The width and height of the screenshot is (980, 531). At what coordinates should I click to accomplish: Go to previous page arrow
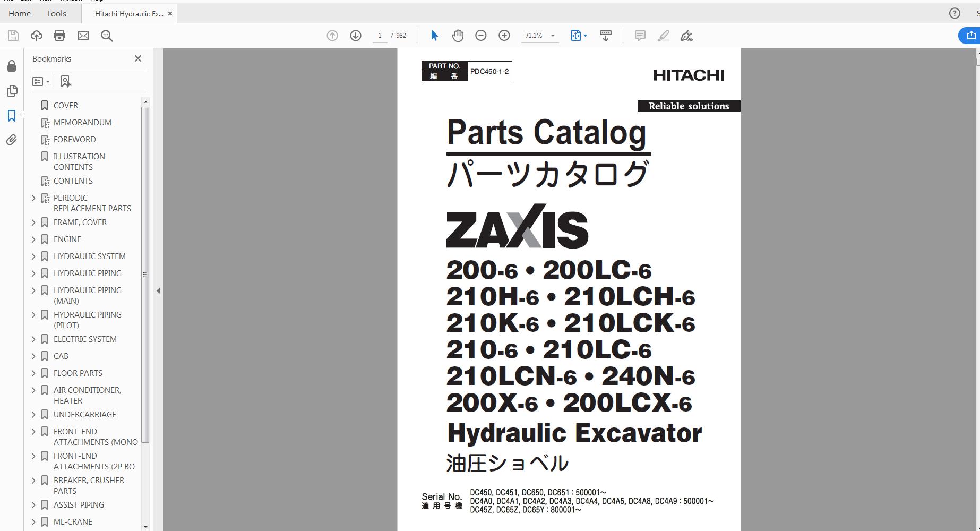(332, 36)
